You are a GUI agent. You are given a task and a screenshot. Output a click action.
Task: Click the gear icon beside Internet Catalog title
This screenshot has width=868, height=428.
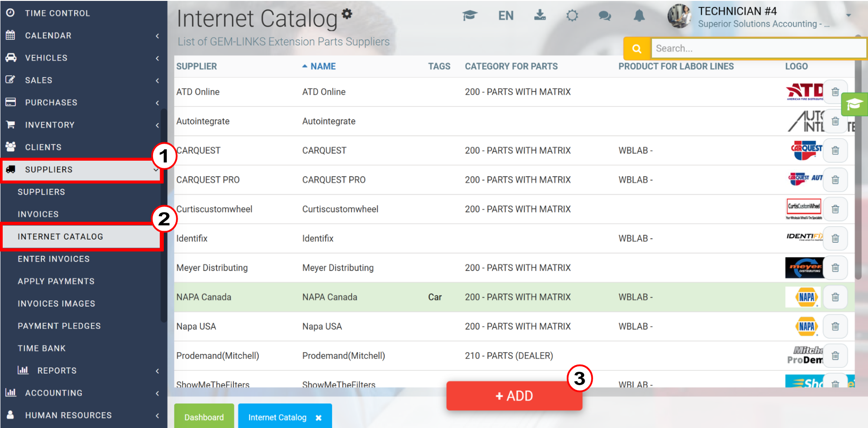[x=347, y=14]
